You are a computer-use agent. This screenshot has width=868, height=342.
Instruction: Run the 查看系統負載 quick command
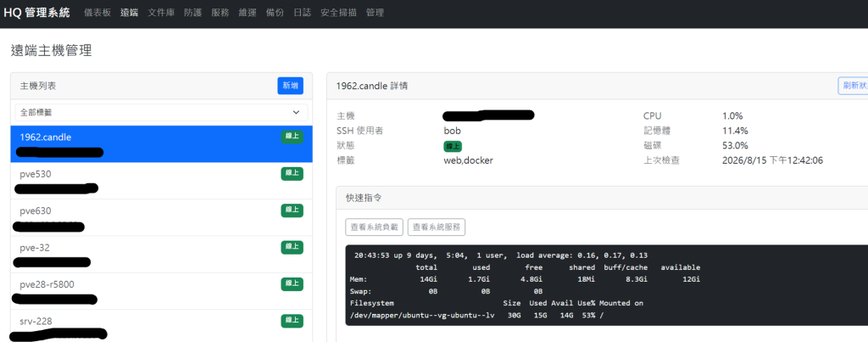pos(374,227)
